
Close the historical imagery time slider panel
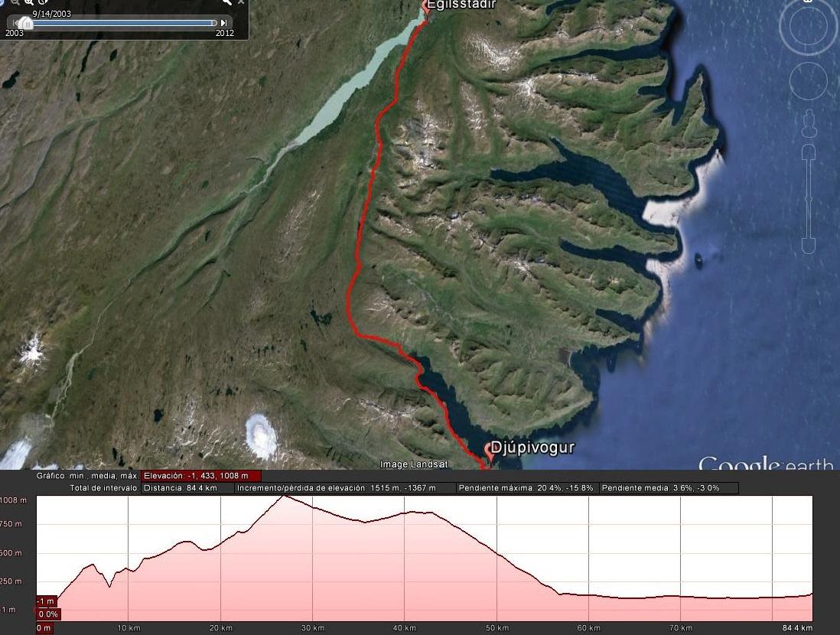click(x=241, y=2)
